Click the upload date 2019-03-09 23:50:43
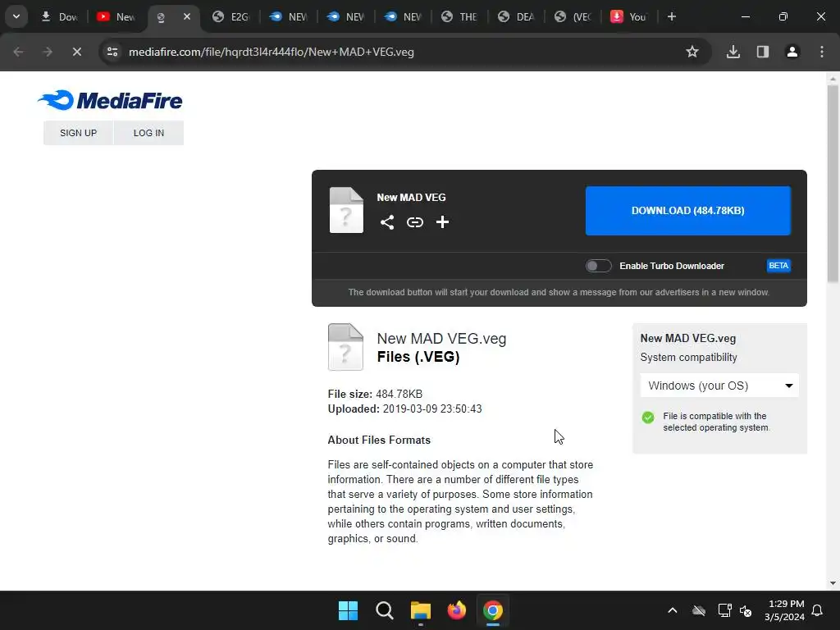840x630 pixels. (432, 409)
